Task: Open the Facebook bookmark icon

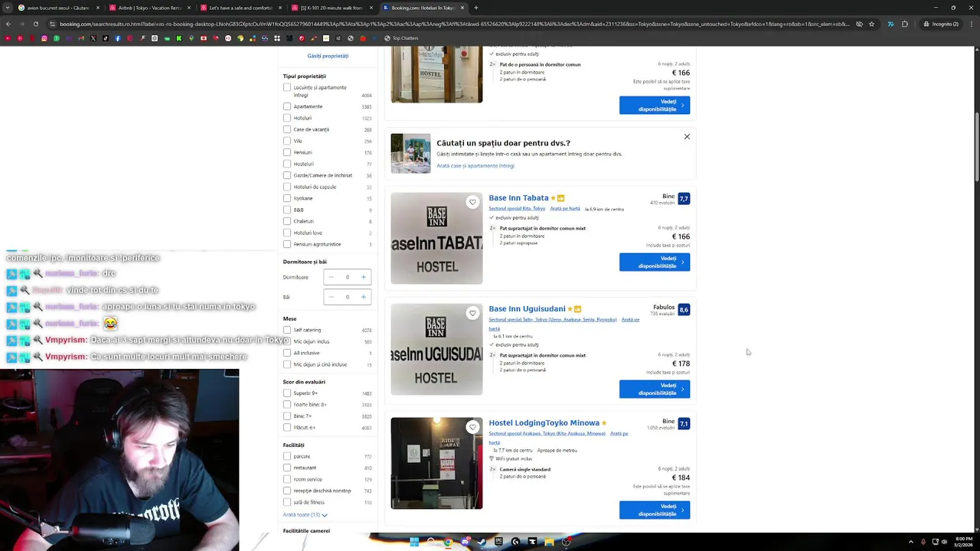Action: (118, 38)
